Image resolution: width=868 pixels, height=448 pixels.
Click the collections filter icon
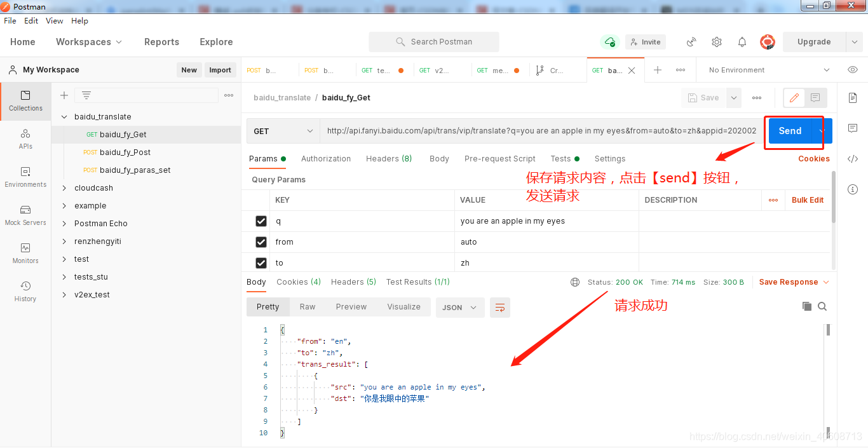[x=86, y=95]
